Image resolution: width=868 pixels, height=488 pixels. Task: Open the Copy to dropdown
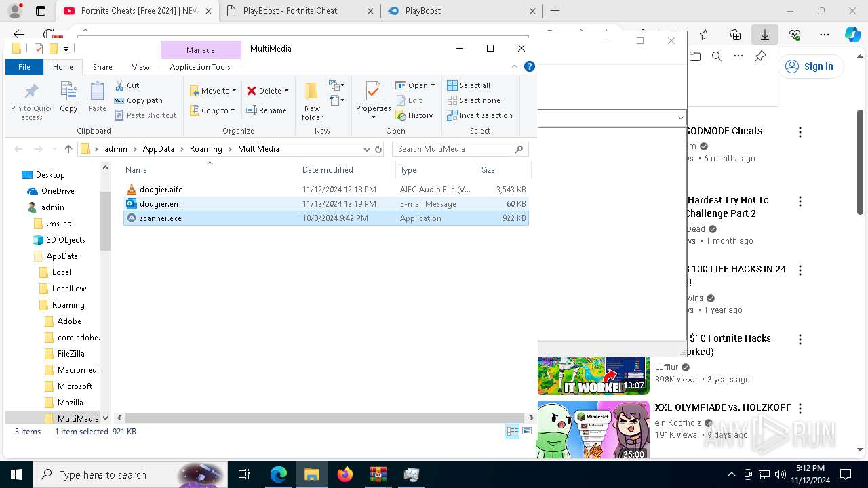pyautogui.click(x=213, y=110)
